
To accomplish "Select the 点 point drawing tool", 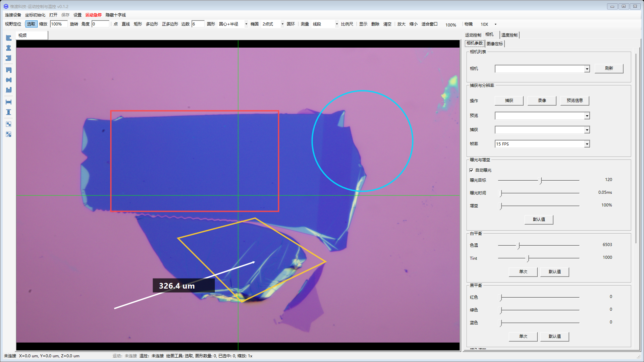I will click(x=116, y=24).
